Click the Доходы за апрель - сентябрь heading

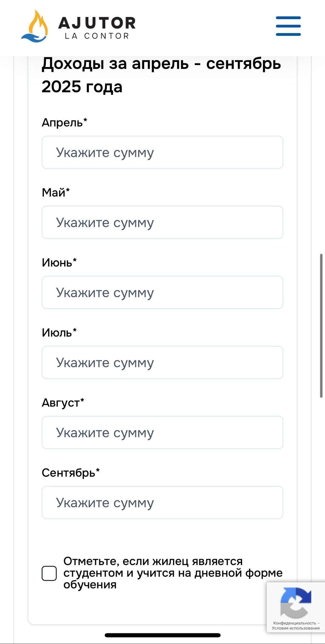[161, 75]
